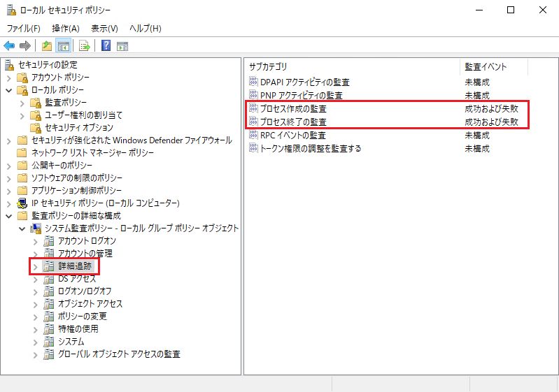Expand the 公開キーのポリシー node

coord(9,166)
